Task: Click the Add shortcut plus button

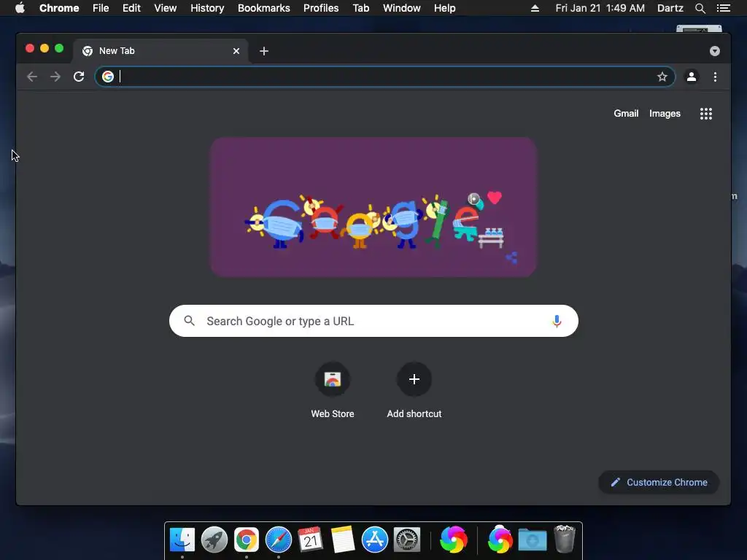Action: pyautogui.click(x=414, y=379)
